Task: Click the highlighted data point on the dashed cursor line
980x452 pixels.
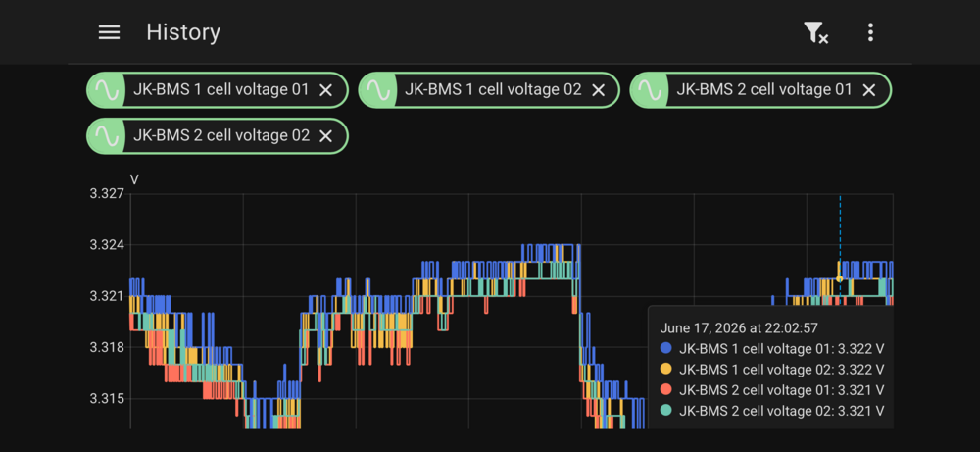Action: 840,279
